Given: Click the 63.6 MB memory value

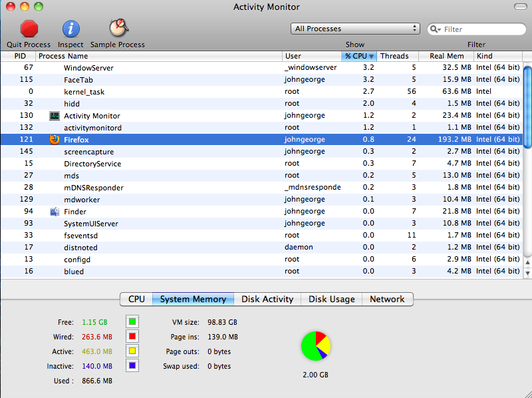Looking at the screenshot, I should (x=457, y=91).
